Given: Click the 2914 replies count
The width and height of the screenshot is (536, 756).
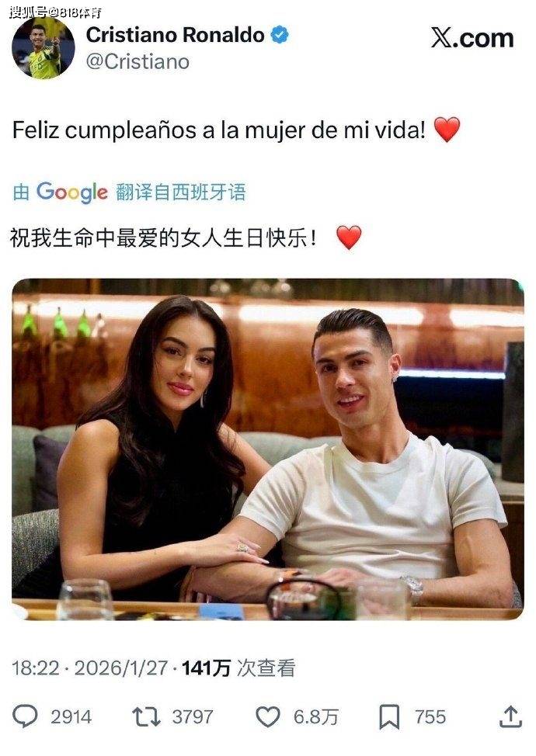Looking at the screenshot, I should [x=71, y=717].
